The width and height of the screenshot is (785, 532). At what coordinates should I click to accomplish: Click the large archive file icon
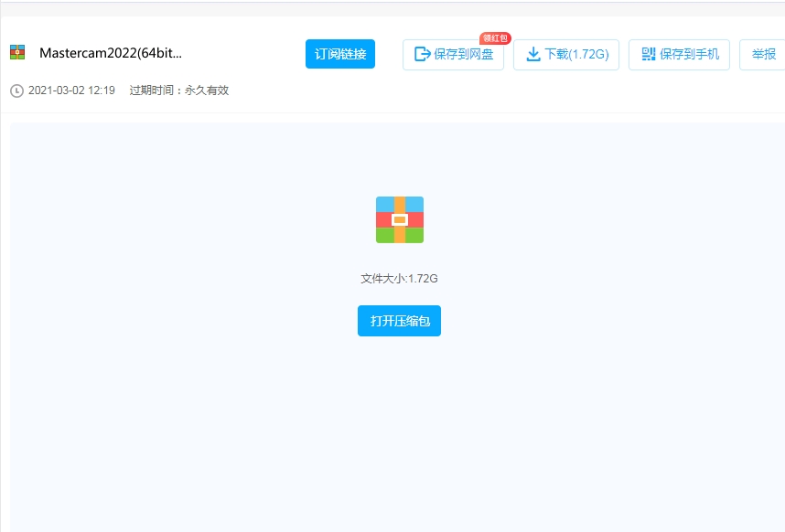[400, 220]
